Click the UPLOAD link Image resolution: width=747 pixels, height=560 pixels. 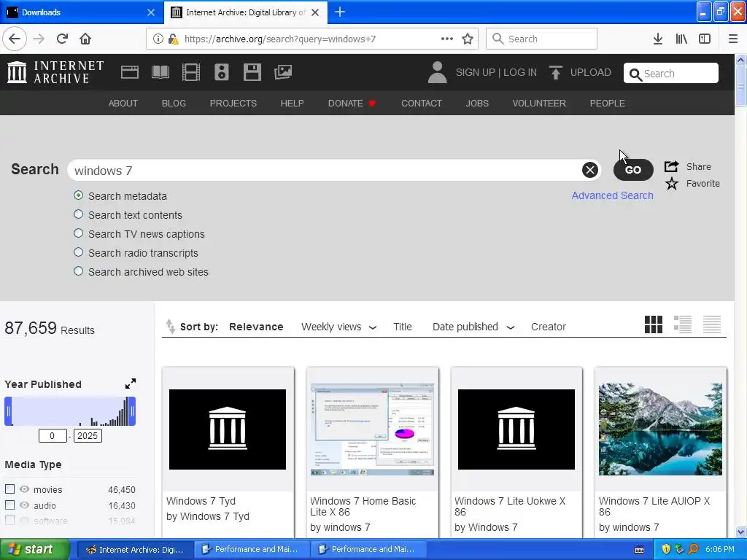pyautogui.click(x=591, y=72)
